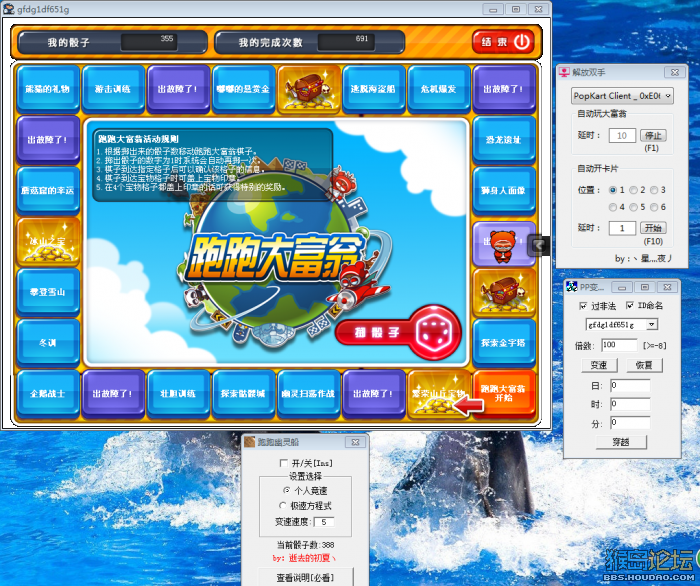Image resolution: width=700 pixels, height=586 pixels.
Task: Select position radio button 3
Action: pos(654,190)
